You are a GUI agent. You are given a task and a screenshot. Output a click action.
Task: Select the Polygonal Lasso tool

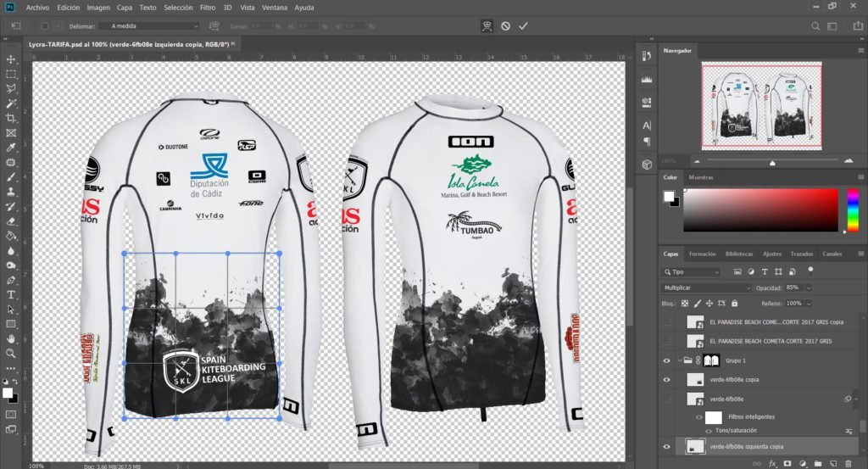pos(10,88)
